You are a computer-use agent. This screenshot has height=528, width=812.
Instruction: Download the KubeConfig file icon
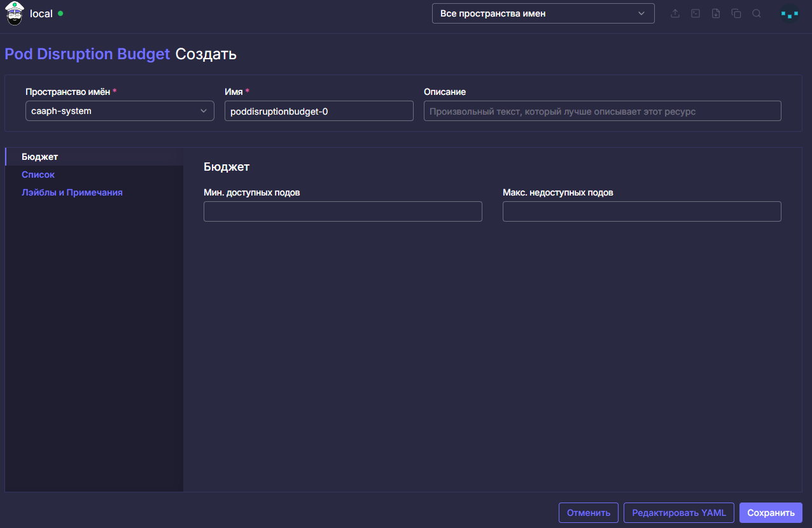coord(716,13)
